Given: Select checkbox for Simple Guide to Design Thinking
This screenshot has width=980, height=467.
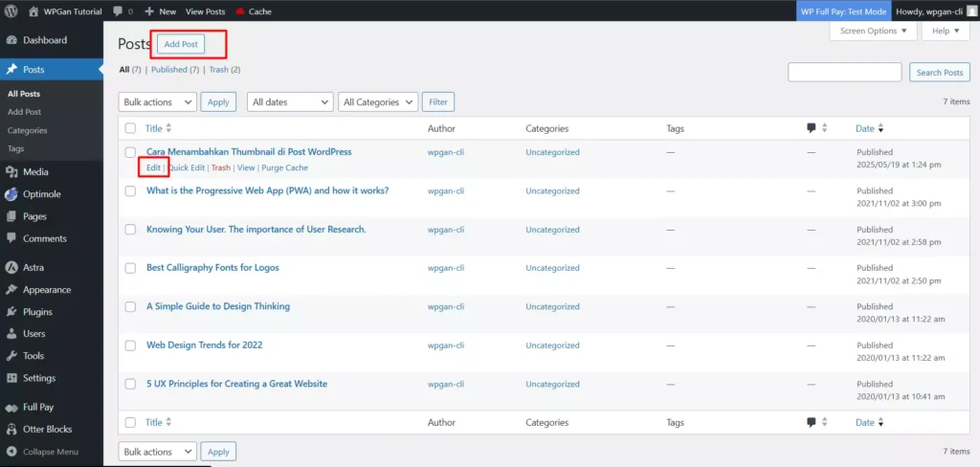Looking at the screenshot, I should (130, 306).
